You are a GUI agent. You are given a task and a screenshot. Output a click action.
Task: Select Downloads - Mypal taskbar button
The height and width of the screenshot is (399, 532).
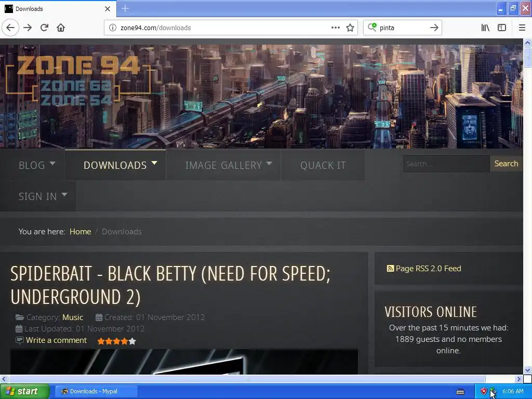pyautogui.click(x=96, y=391)
